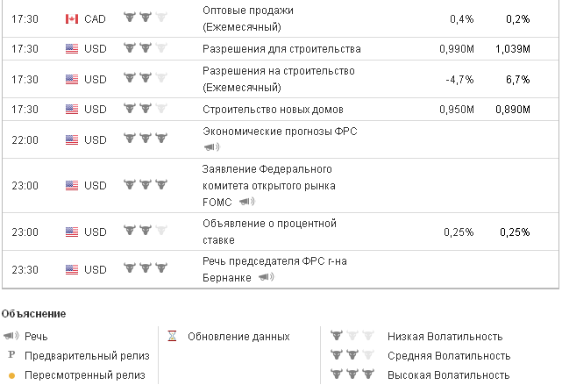Click the megaphone icon under Экономические прогнозы ФРС
The height and width of the screenshot is (392, 562).
tap(211, 146)
